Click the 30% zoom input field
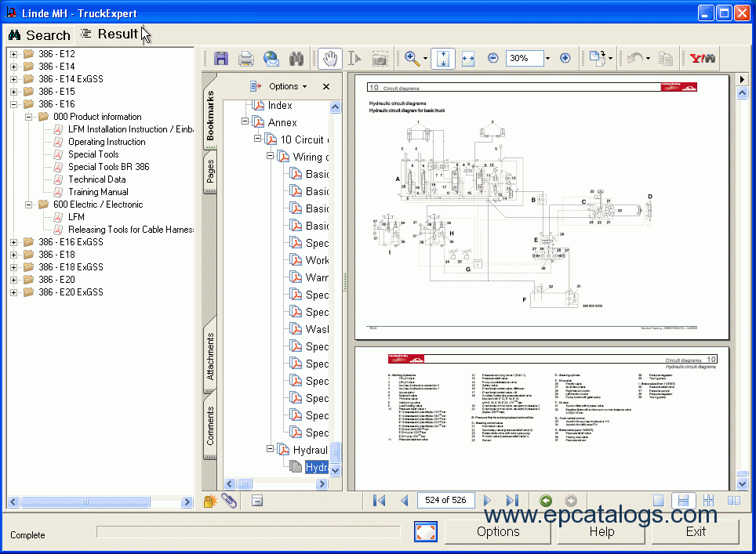The image size is (756, 554). point(524,58)
